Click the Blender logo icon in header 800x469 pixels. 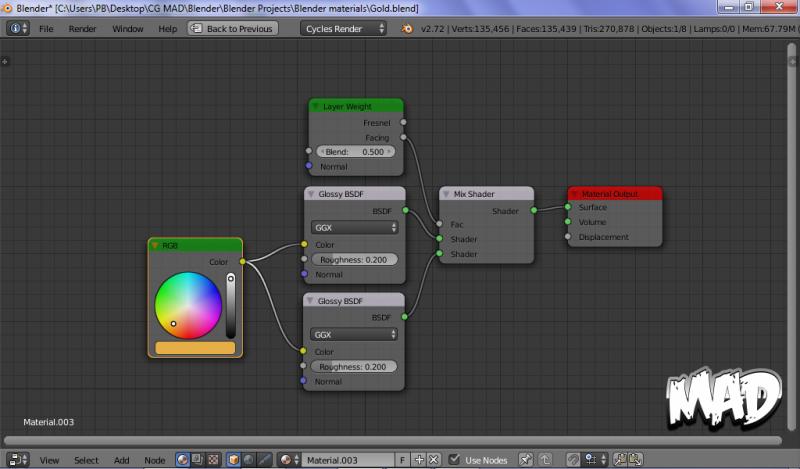(x=408, y=29)
